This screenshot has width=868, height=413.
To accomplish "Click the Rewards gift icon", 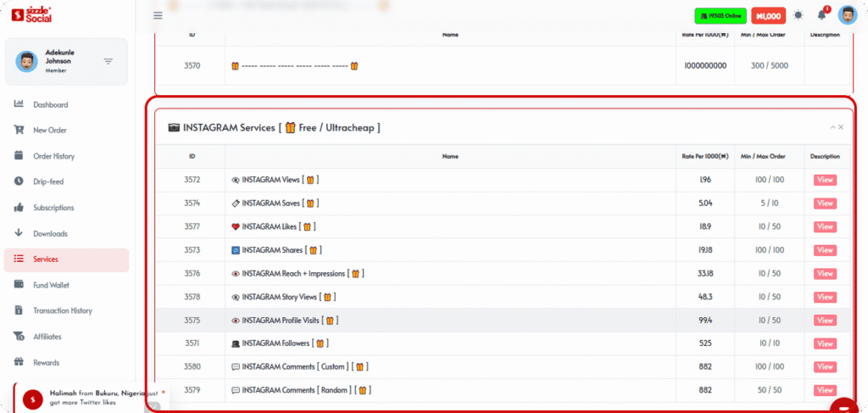I will 19,362.
